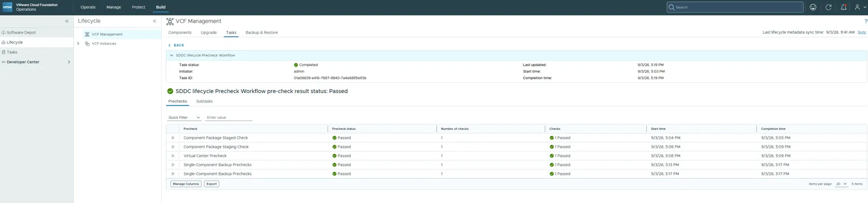Click the Precheck column header
Image resolution: width=868 pixels, height=203 pixels.
[190, 129]
